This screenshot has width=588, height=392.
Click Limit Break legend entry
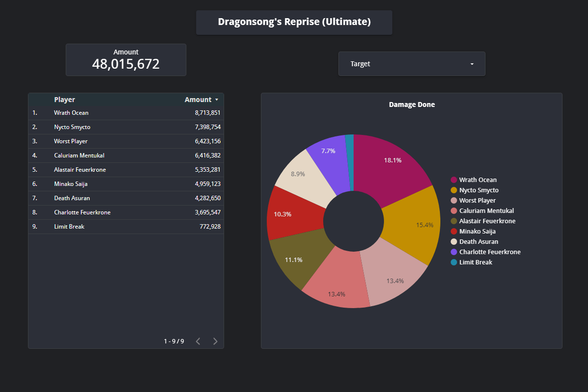tap(475, 262)
